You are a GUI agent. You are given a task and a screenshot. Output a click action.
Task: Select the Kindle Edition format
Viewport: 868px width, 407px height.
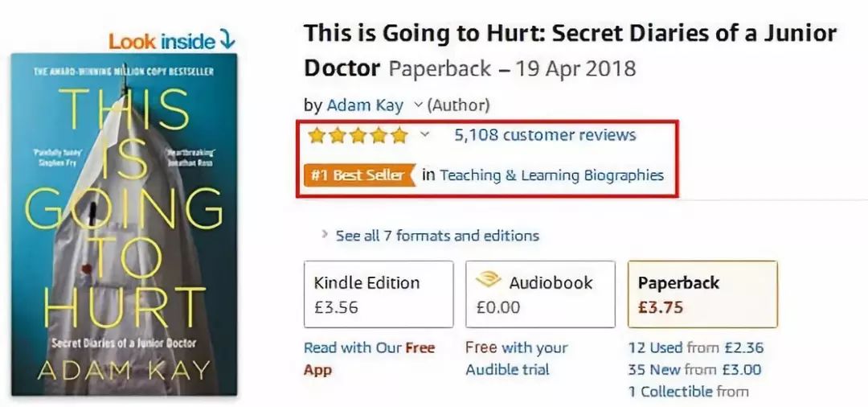point(379,294)
